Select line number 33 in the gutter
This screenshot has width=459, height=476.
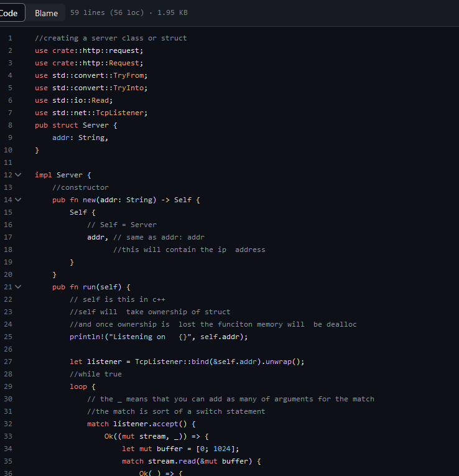click(x=8, y=436)
